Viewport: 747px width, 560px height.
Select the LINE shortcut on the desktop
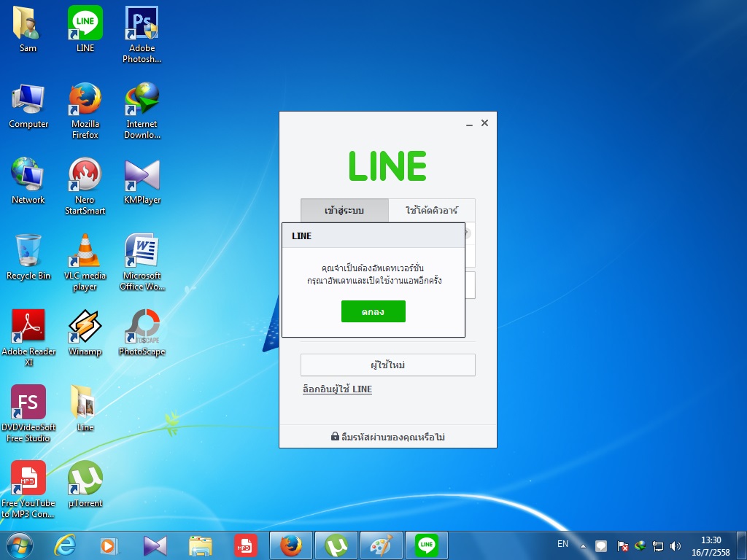[85, 29]
